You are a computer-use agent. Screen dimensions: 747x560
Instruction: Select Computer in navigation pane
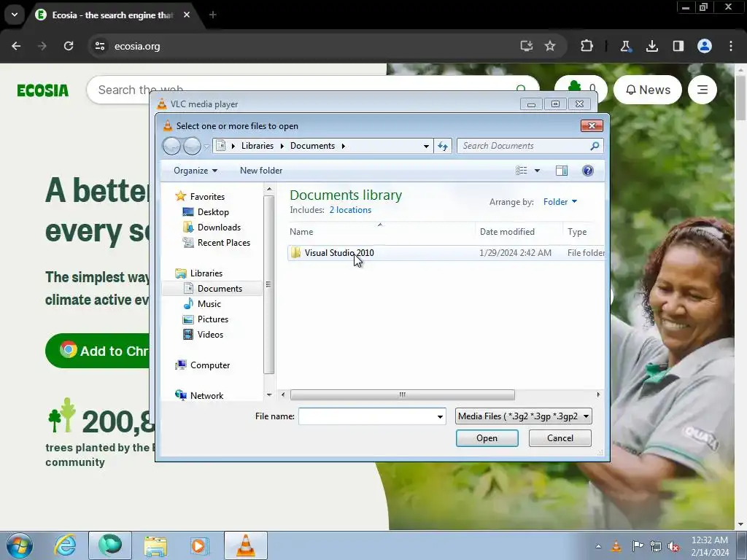[x=209, y=365]
